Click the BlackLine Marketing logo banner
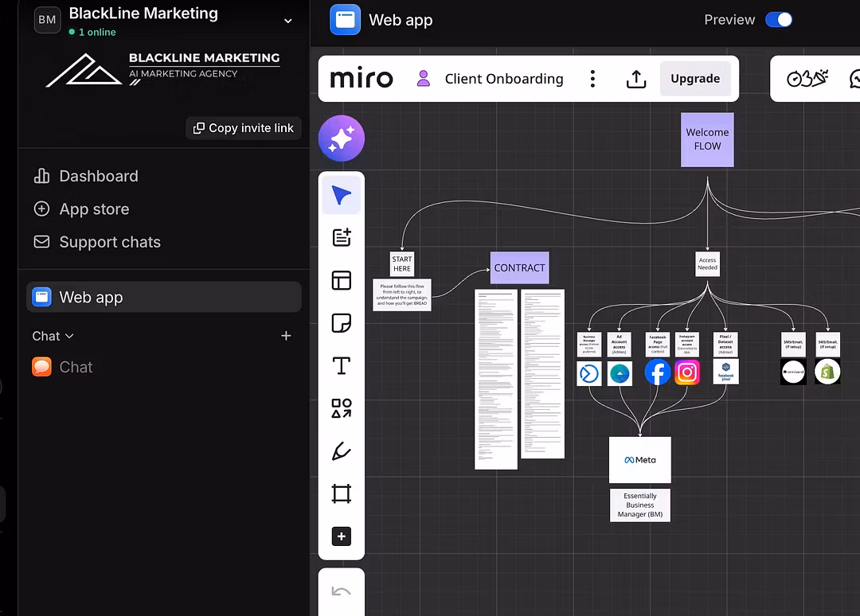Viewport: 860px width, 616px height. pos(163,69)
